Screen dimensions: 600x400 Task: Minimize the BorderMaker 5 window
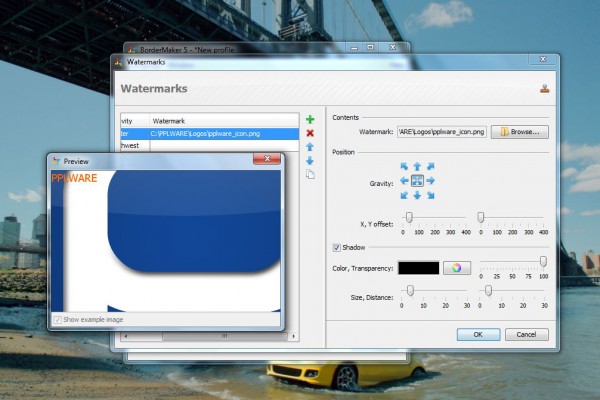coord(354,47)
